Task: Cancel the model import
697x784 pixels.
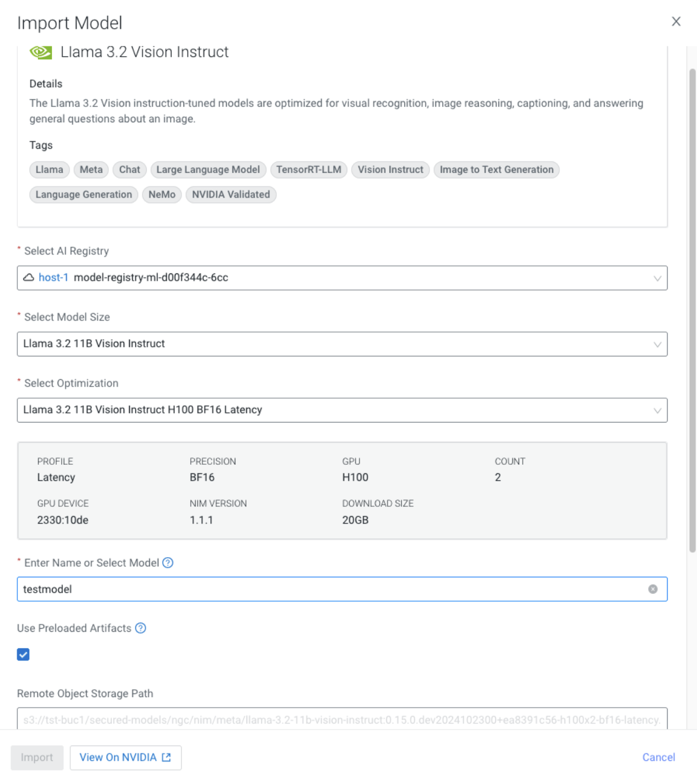Action: pyautogui.click(x=658, y=757)
